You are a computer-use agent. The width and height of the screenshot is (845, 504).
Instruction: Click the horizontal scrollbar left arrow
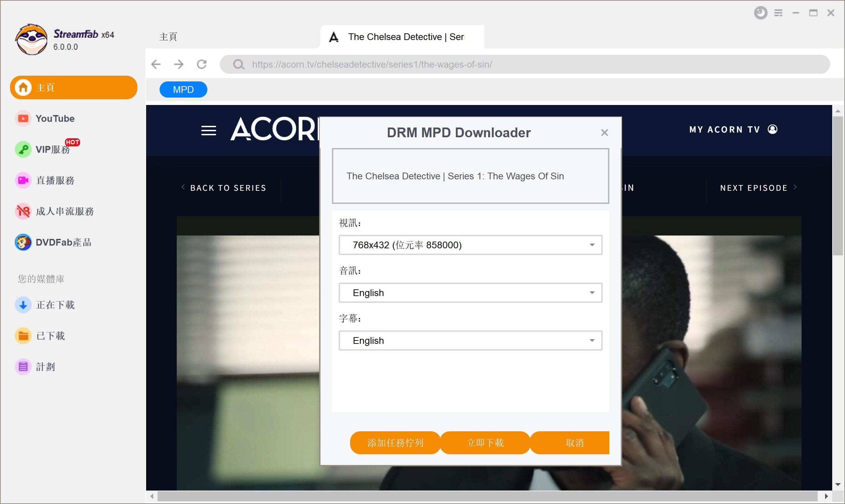(x=152, y=496)
